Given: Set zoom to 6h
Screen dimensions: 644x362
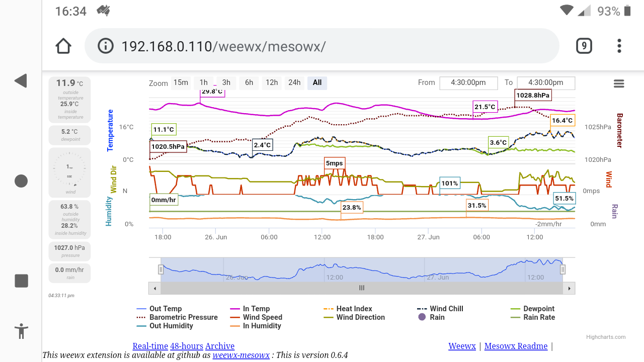Looking at the screenshot, I should pyautogui.click(x=249, y=83).
